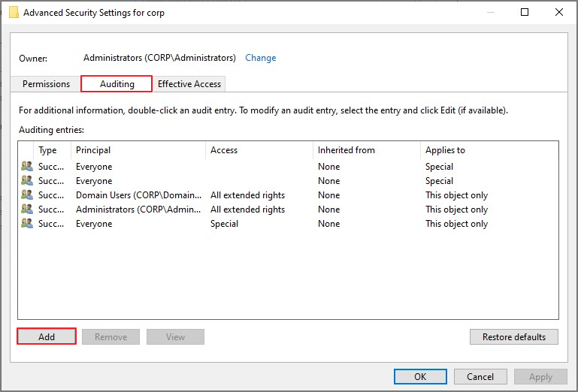Click All extended rights in the Domain Users row

coord(248,195)
